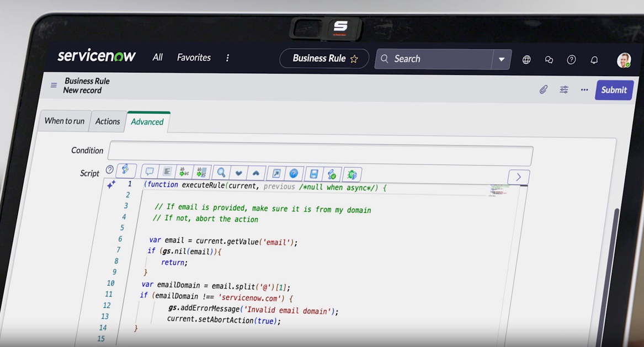Click the magnifier search icon in script toolbar
Viewport: 644px width, 347px height.
[221, 173]
